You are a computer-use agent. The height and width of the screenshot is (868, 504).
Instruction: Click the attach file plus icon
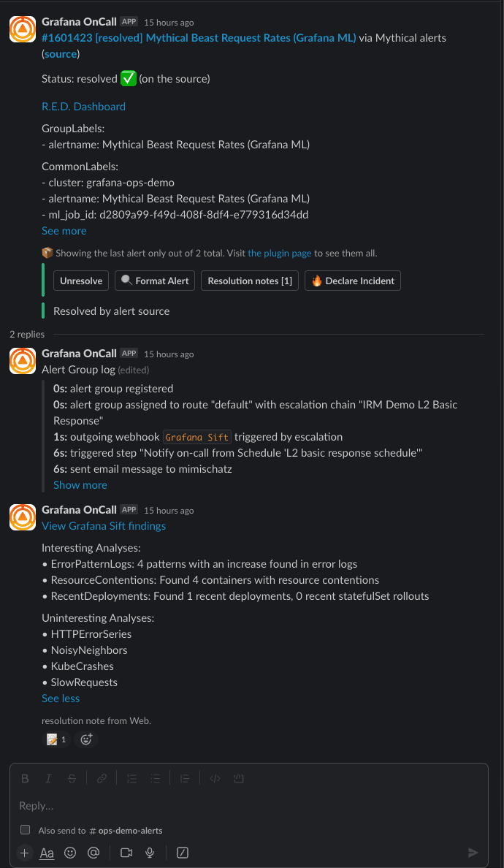coord(24,852)
